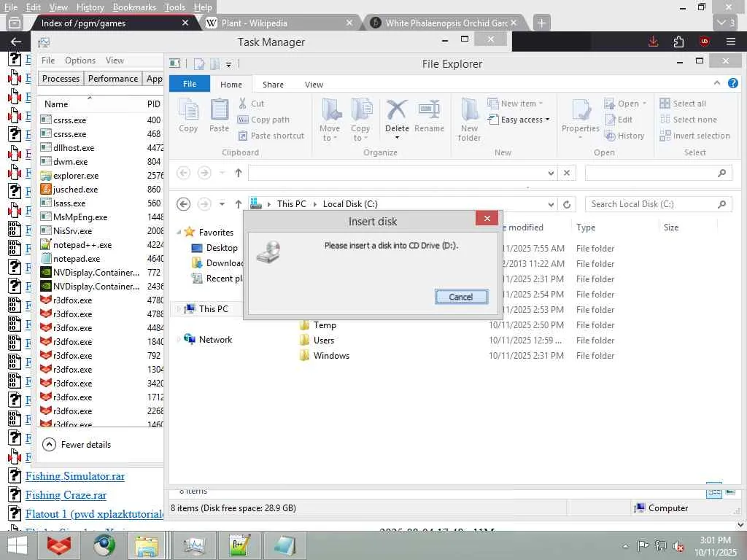The width and height of the screenshot is (747, 560).
Task: Click Paste shortcut in the ribbon
Action: pyautogui.click(x=271, y=136)
